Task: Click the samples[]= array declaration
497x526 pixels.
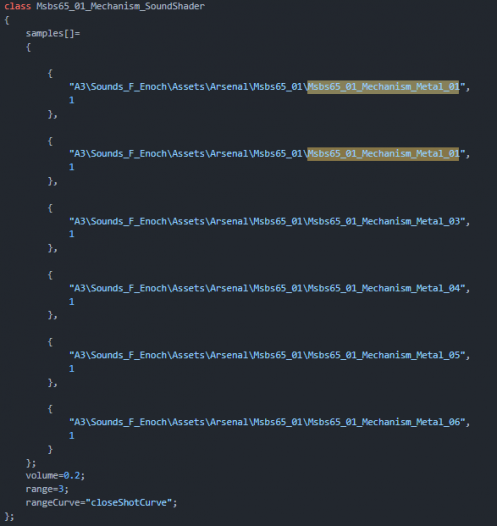Action: click(53, 33)
